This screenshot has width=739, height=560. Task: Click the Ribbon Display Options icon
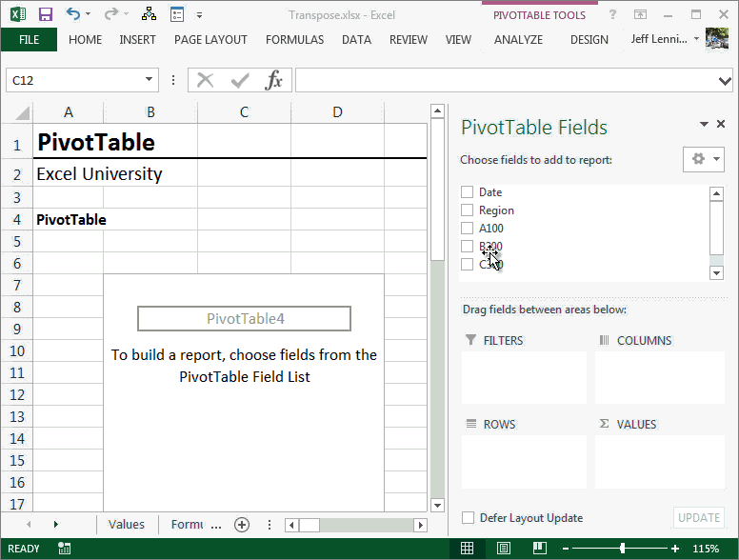click(x=640, y=14)
